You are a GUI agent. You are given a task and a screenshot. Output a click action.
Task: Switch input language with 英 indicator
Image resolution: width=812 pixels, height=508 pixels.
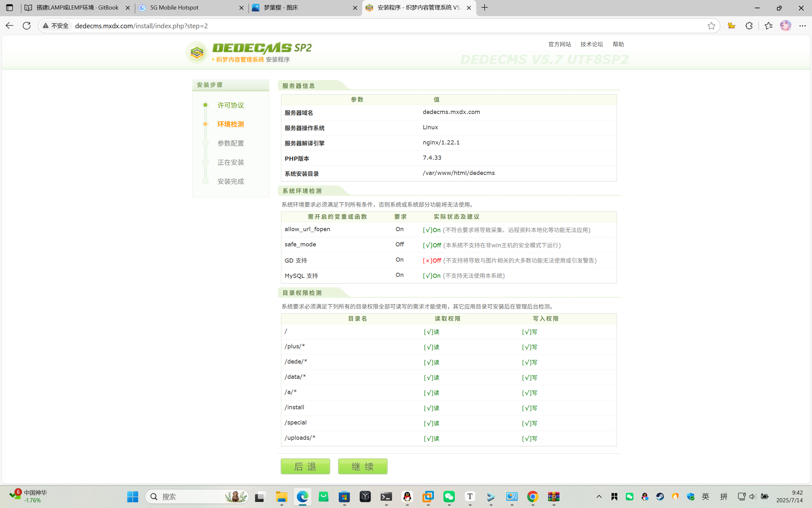point(705,497)
